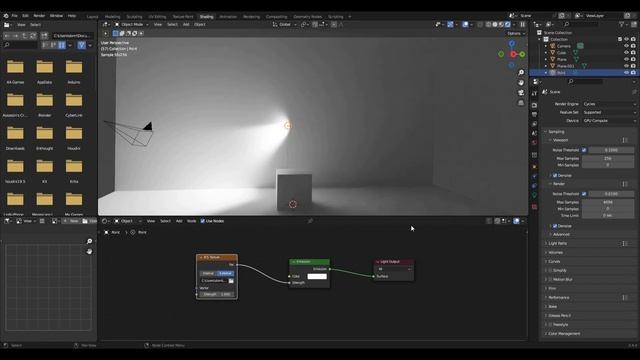Click the viewport pan hand icon

521,83
